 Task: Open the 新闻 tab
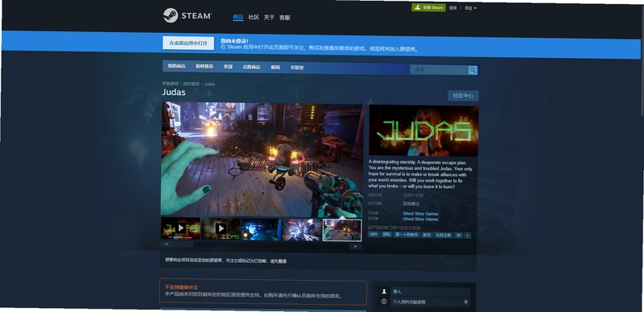click(275, 68)
